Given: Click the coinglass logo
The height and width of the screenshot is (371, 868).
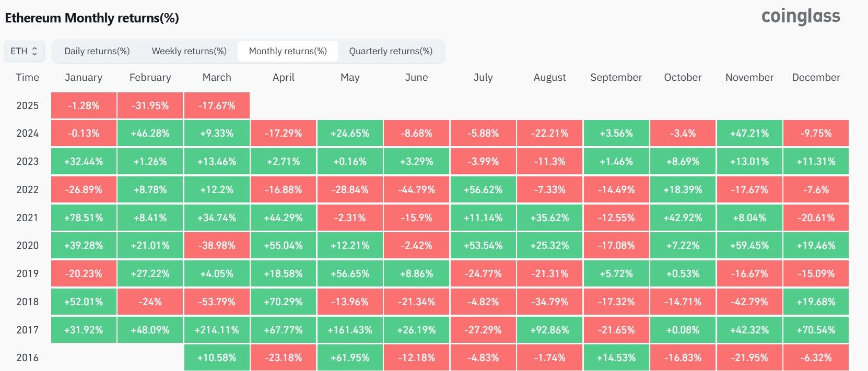Looking at the screenshot, I should pos(801,17).
